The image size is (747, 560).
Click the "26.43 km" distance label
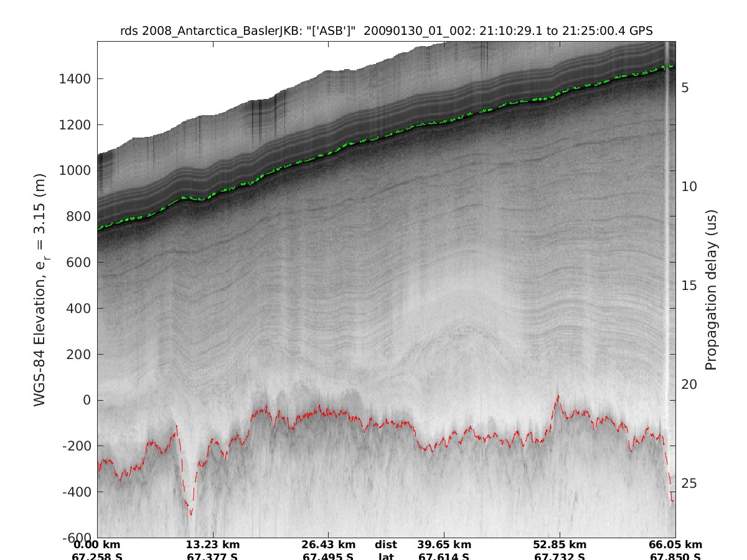[329, 545]
